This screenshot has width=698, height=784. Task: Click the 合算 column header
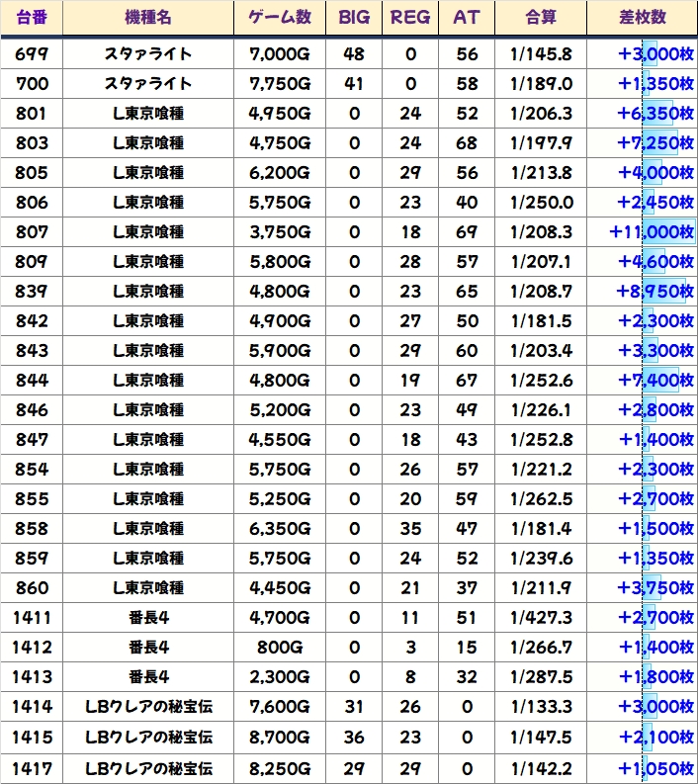point(542,18)
